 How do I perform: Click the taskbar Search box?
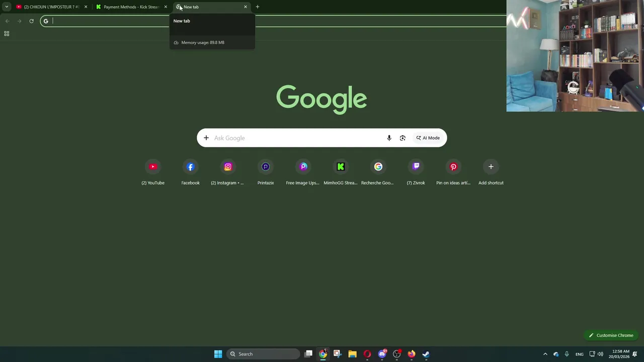point(263,354)
